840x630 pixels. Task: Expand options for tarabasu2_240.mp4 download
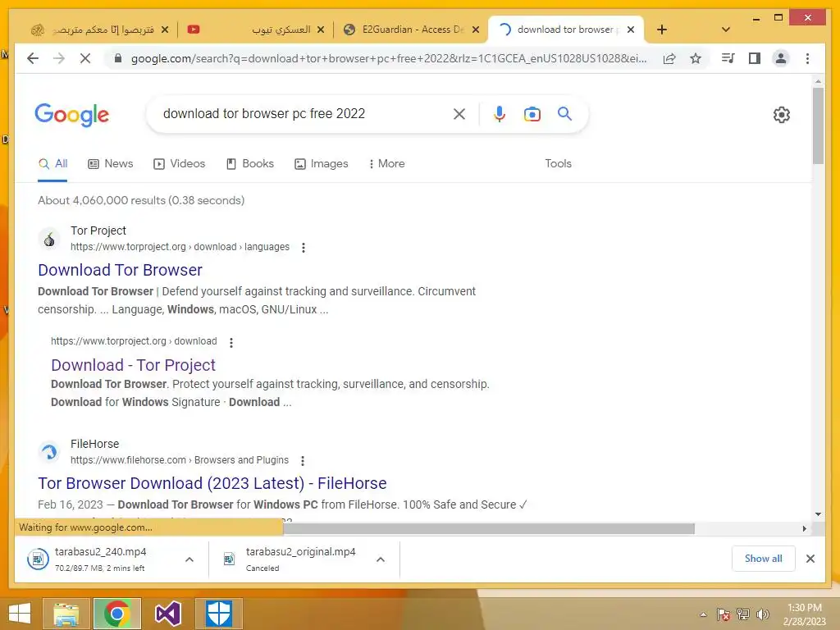[189, 559]
